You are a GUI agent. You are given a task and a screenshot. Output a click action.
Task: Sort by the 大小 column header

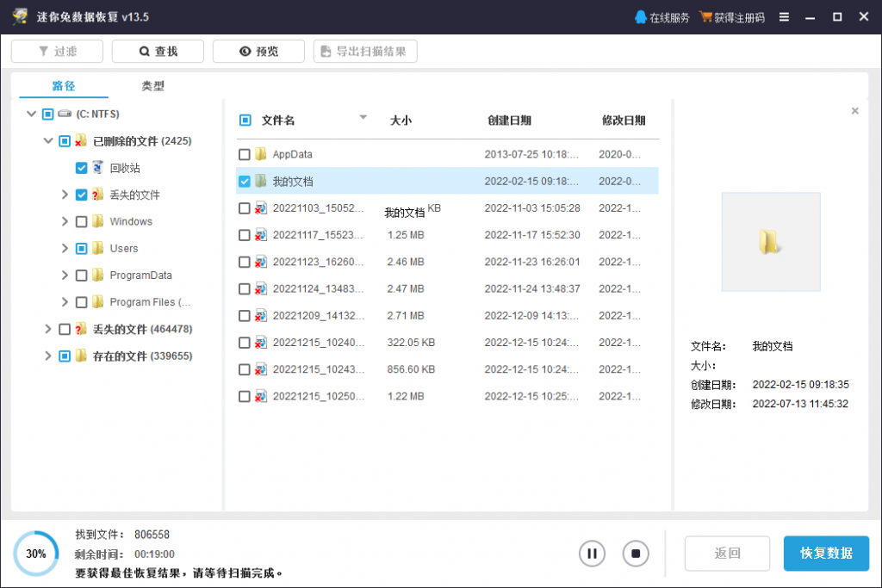401,121
